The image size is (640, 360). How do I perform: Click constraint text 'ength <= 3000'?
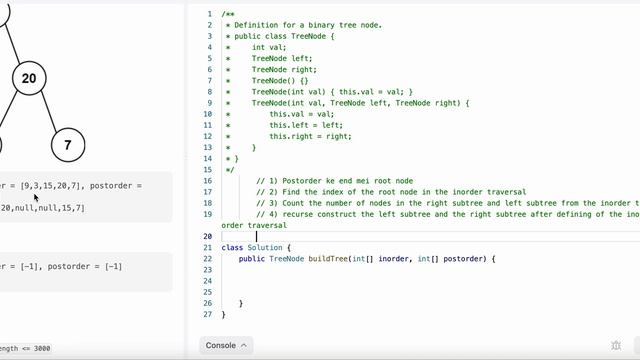pos(25,349)
